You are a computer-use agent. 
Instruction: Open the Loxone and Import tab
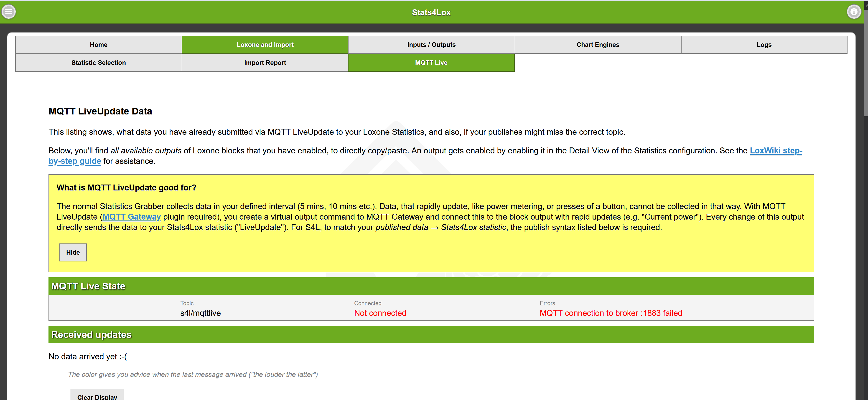(x=265, y=45)
